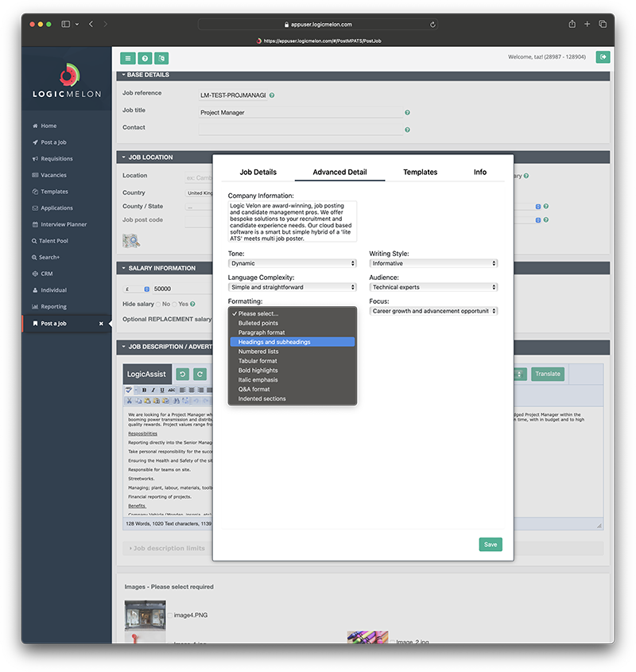Click the hamburger menu icon in the toolbar
Image resolution: width=636 pixels, height=672 pixels.
pos(127,58)
